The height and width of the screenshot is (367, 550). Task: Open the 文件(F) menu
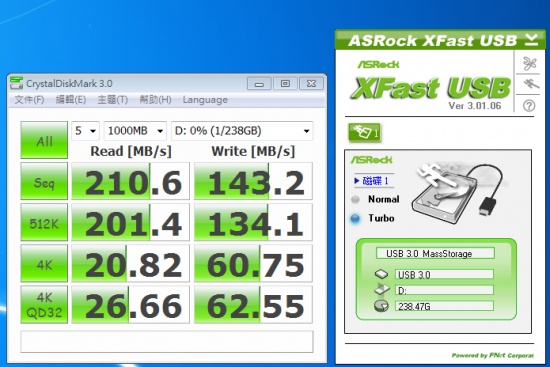coord(29,100)
